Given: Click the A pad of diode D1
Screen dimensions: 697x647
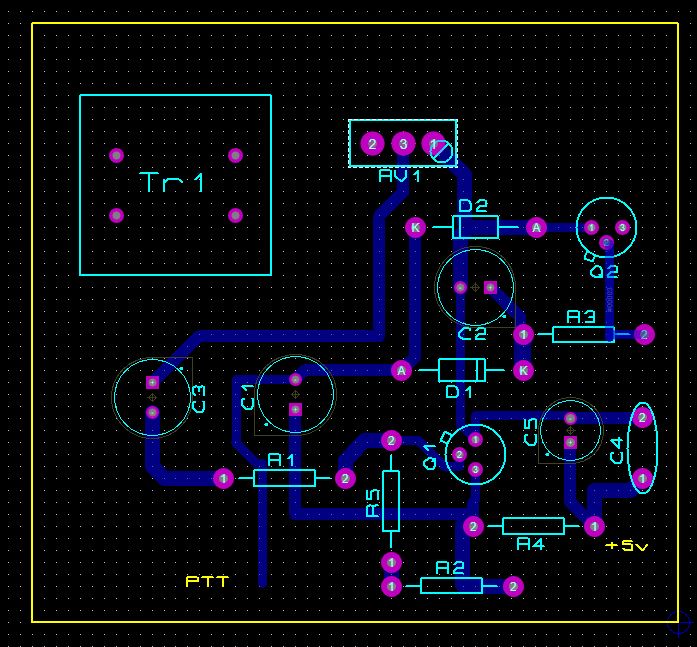Looking at the screenshot, I should (401, 370).
